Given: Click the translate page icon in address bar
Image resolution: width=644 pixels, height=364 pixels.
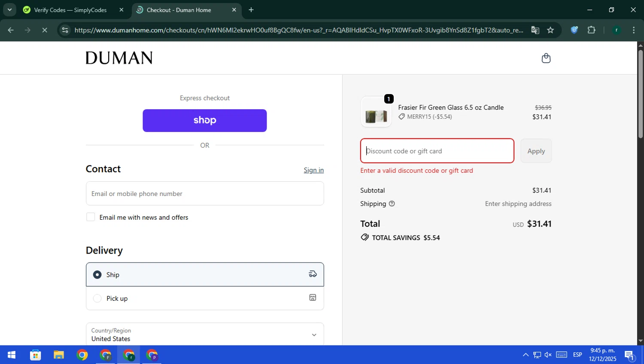Looking at the screenshot, I should [x=535, y=30].
